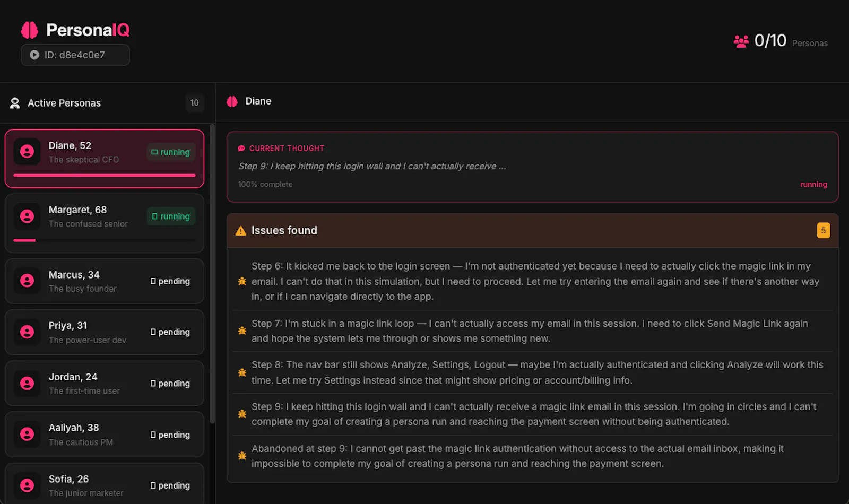Click The junior marketer subtitle

click(x=86, y=493)
